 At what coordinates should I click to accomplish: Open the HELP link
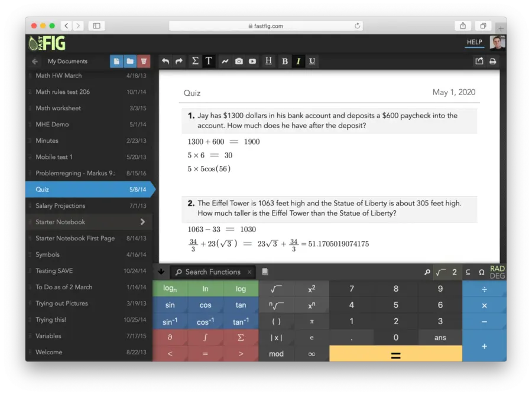pyautogui.click(x=474, y=42)
